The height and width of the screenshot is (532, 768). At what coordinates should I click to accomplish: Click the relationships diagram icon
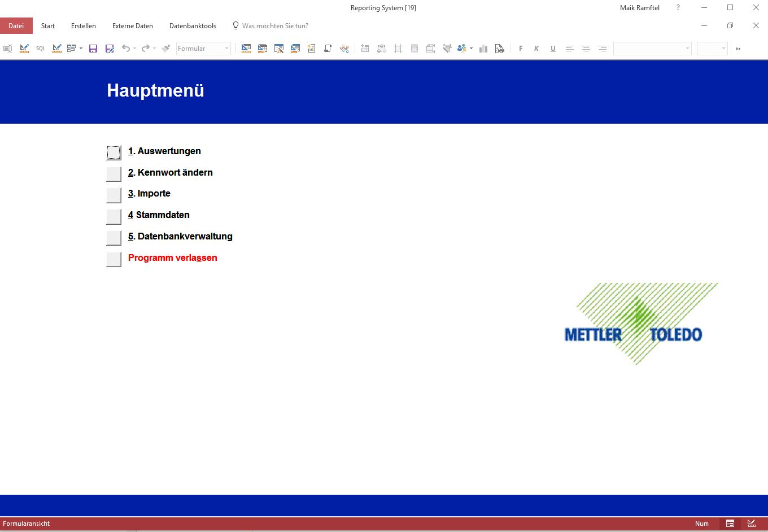tap(344, 49)
